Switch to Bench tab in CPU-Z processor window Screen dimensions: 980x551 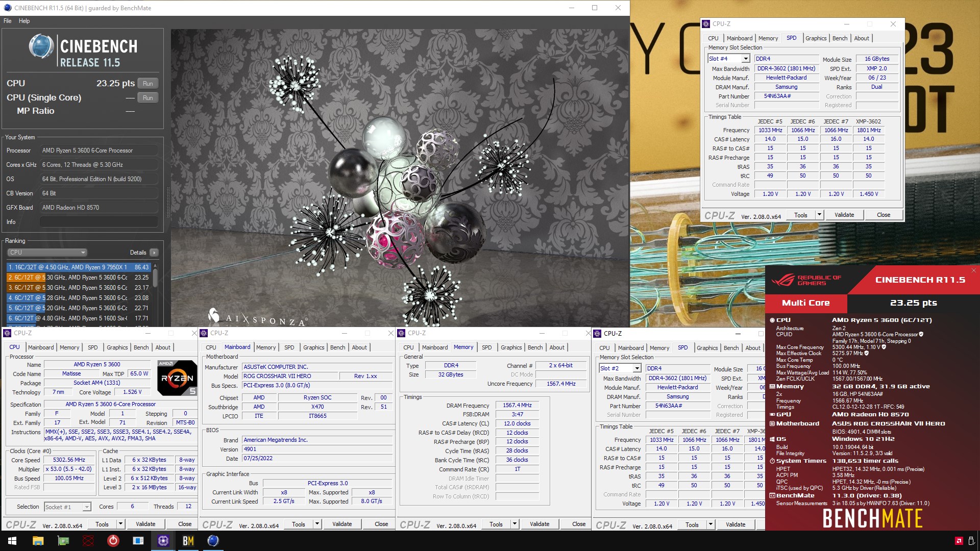coord(141,347)
